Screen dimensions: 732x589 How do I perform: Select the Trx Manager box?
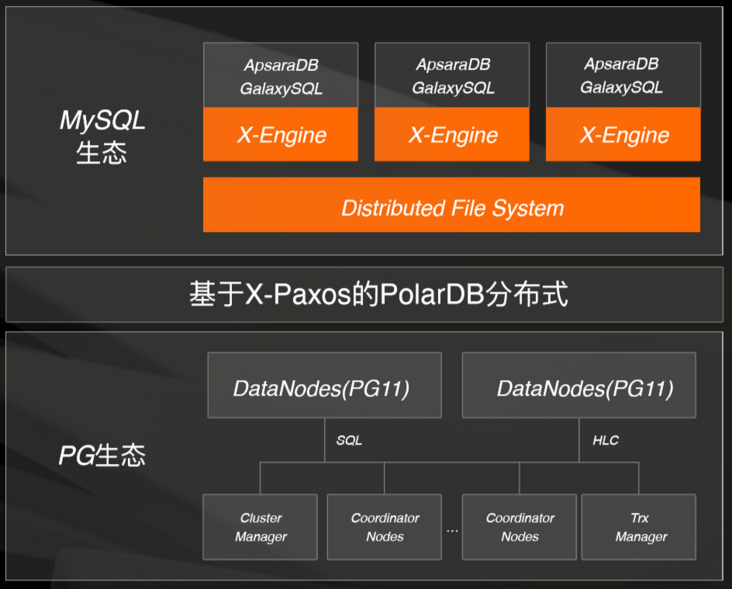tap(639, 527)
